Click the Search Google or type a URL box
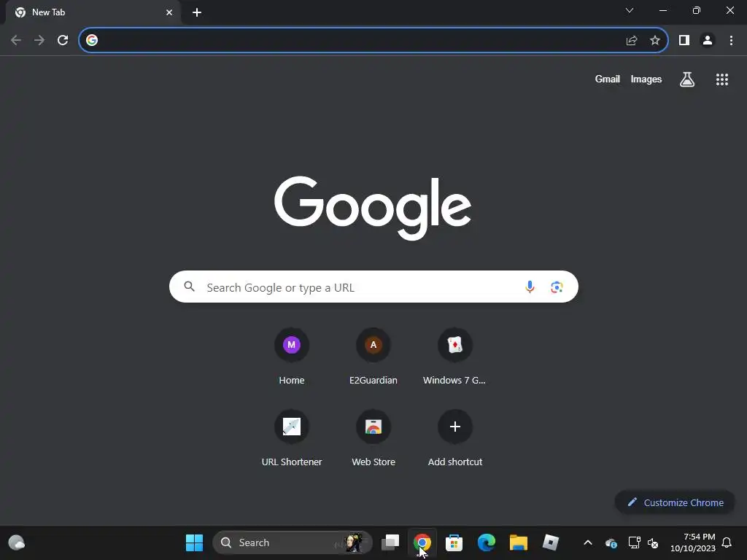 click(373, 287)
